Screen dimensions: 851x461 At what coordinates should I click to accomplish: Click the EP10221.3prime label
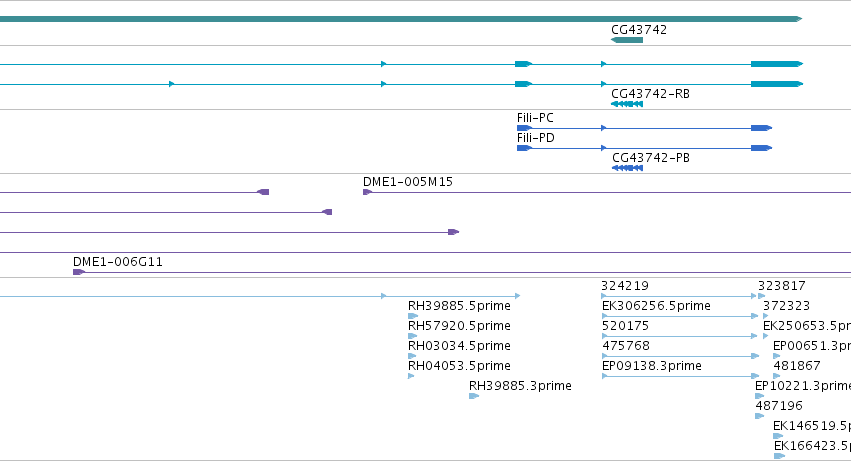[803, 386]
